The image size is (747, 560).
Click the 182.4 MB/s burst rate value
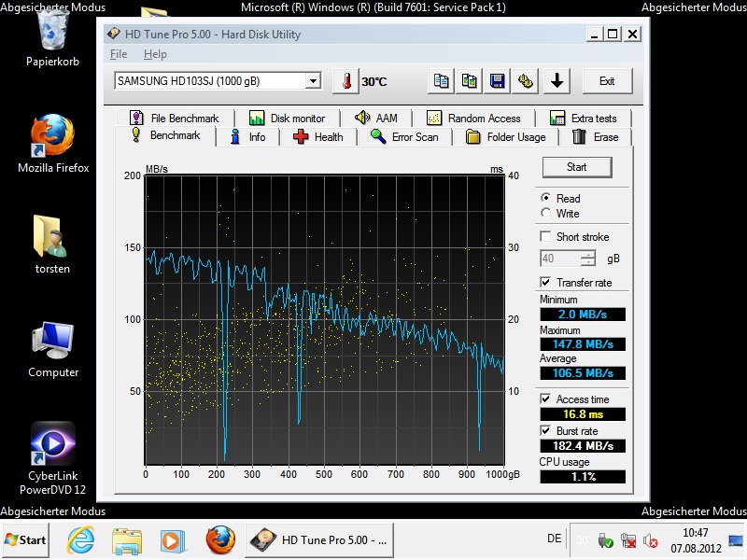tap(583, 446)
